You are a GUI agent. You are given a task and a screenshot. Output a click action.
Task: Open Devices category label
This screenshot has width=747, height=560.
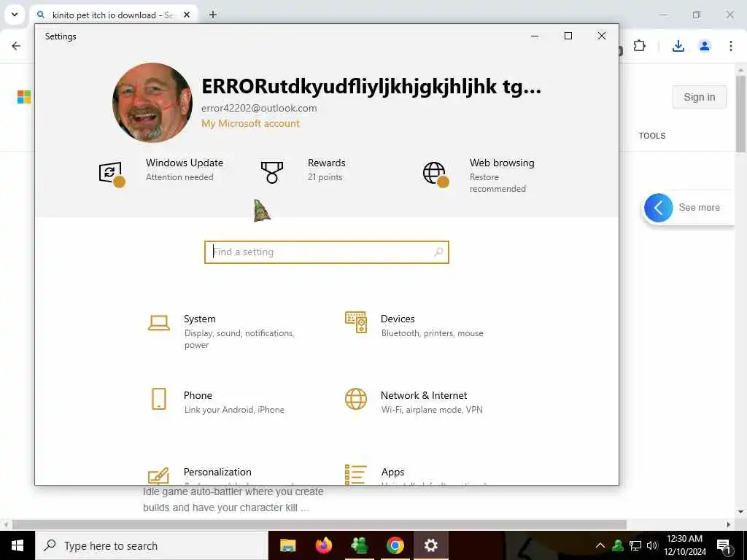point(398,319)
